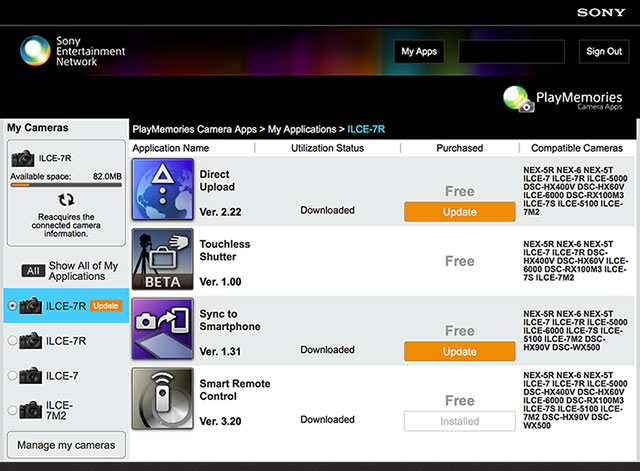Click Downloaded status for Sync to Smartphone
This screenshot has height=471, width=640.
pyautogui.click(x=327, y=350)
